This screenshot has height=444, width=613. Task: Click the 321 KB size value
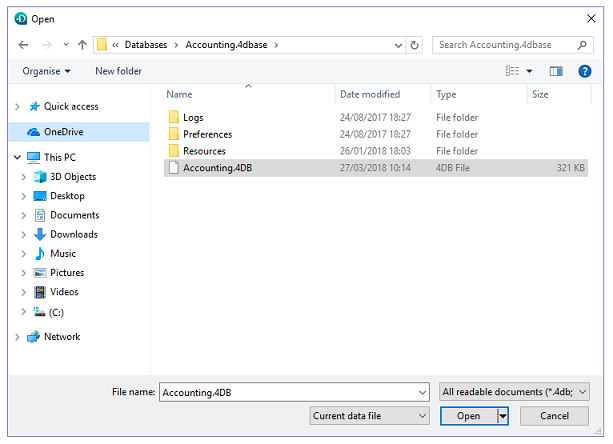[571, 168]
